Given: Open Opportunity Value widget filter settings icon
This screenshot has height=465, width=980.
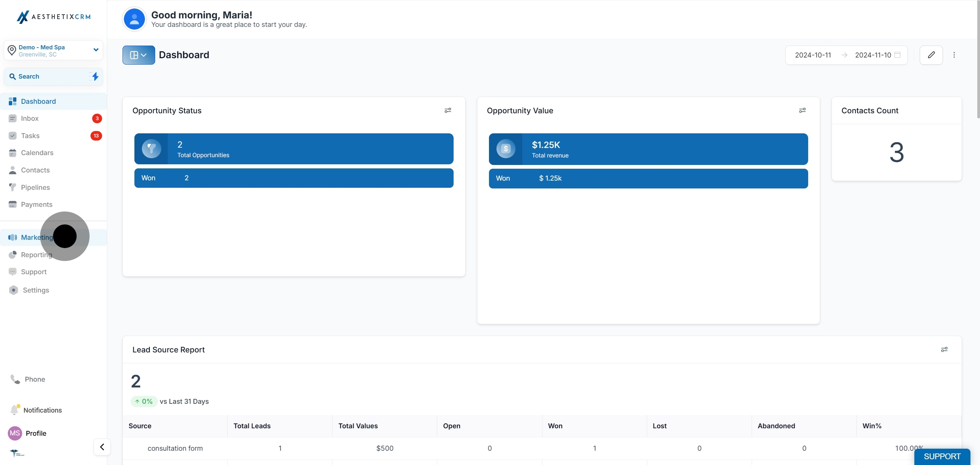Looking at the screenshot, I should (802, 110).
